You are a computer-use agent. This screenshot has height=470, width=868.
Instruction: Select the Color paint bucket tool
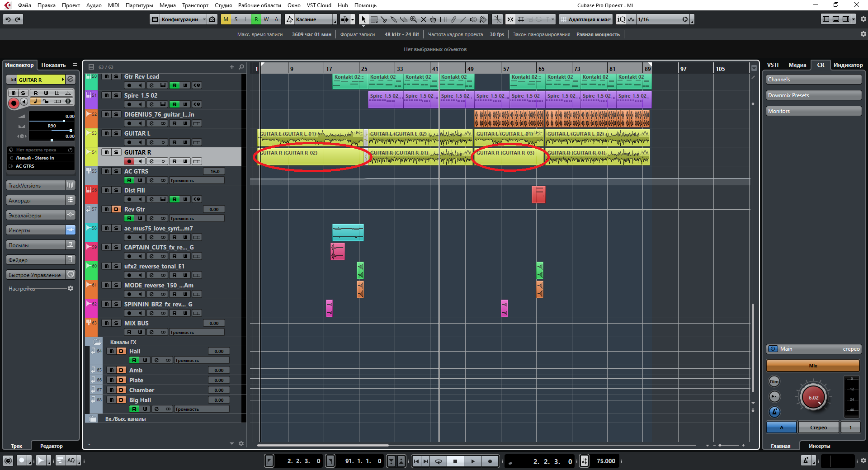click(483, 19)
